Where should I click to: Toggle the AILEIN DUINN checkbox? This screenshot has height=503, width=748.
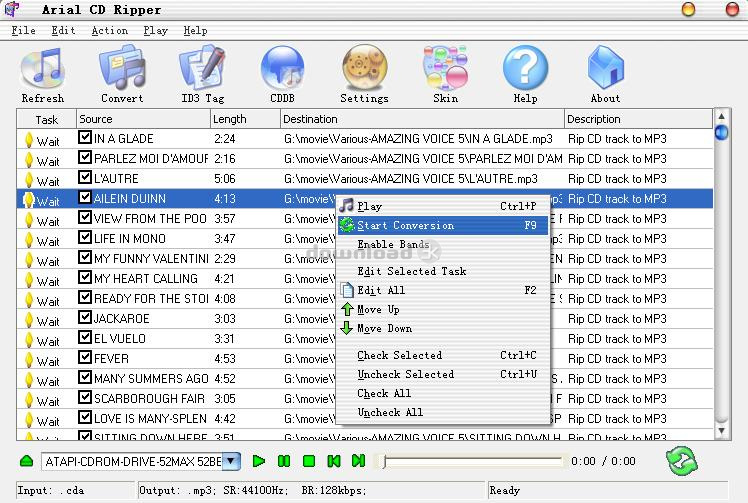tap(85, 198)
